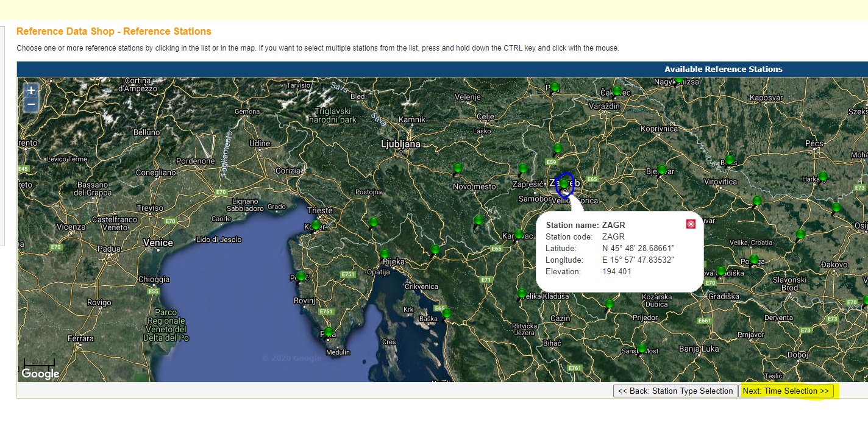
Task: Open the Google logo link on map
Action: (x=41, y=374)
